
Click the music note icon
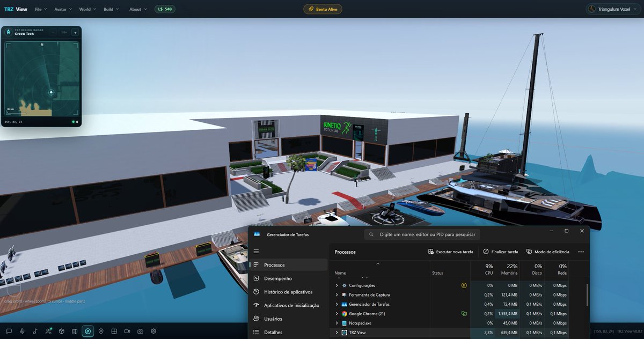[35, 331]
